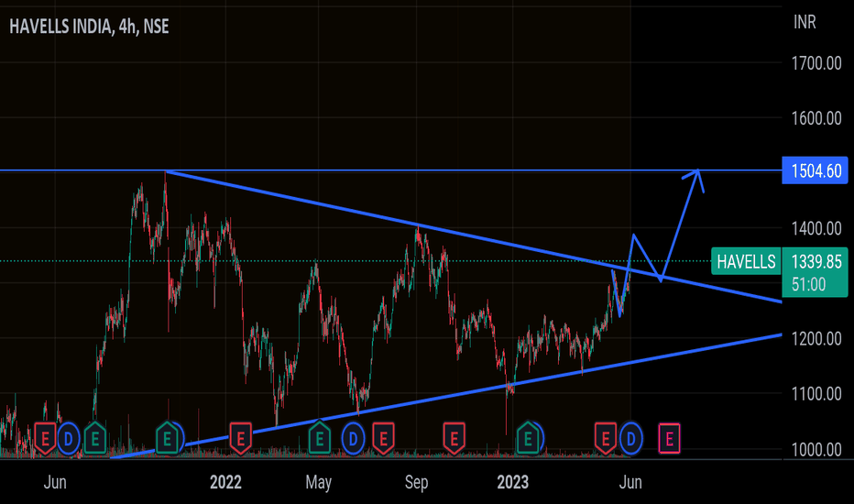Open the pink upcoming E earnings marker
The width and height of the screenshot is (854, 504).
[670, 438]
